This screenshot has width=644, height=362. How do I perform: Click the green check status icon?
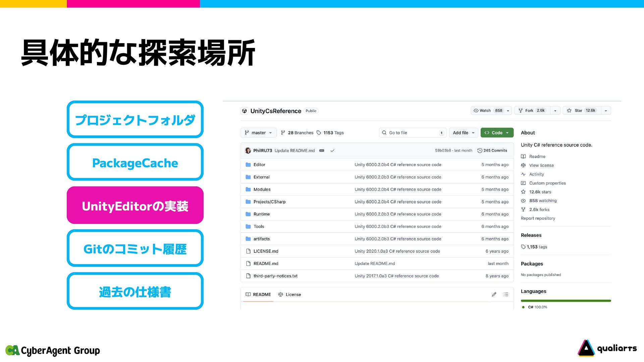[332, 150]
